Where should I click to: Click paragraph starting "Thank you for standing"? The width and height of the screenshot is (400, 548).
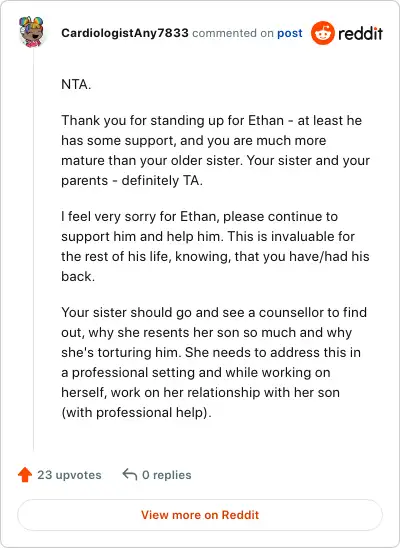[215, 150]
